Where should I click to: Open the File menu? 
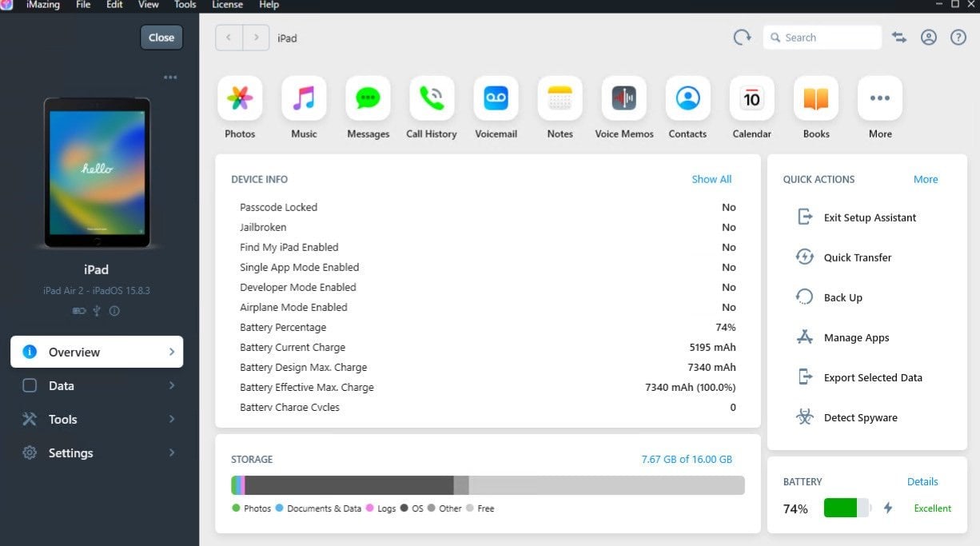[x=83, y=5]
